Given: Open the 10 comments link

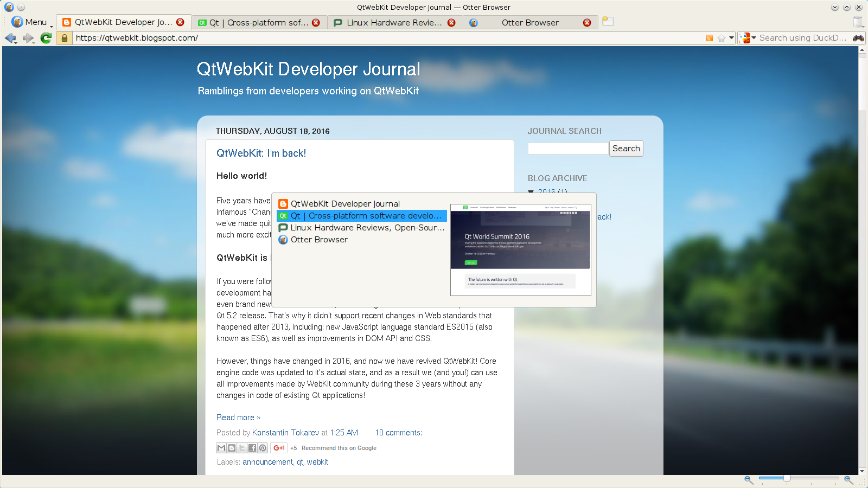Looking at the screenshot, I should 398,433.
